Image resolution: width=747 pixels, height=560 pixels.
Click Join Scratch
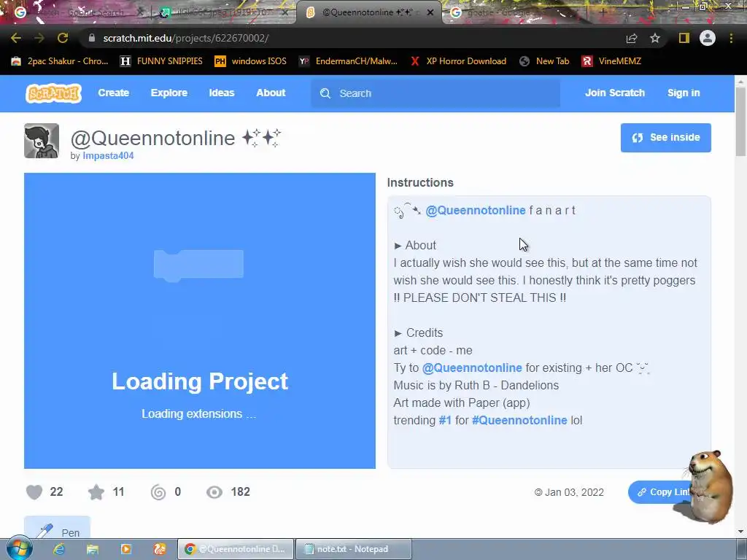tap(615, 93)
